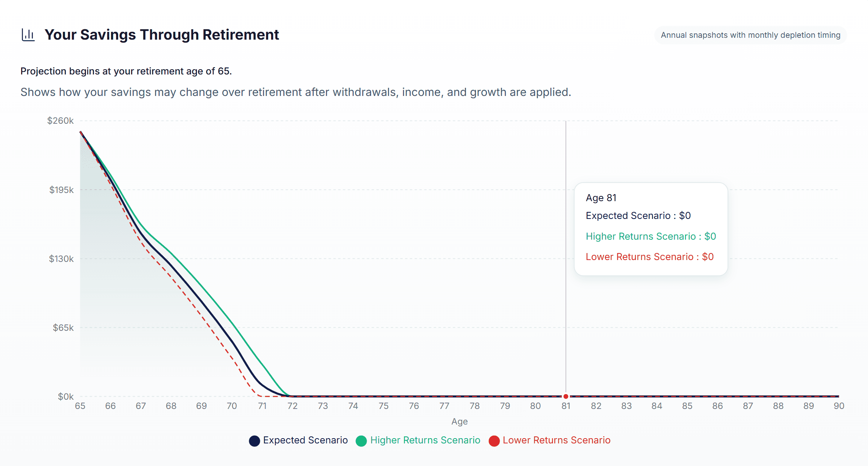Click the Age x-axis title
Image resolution: width=868 pixels, height=466 pixels.
point(460,422)
